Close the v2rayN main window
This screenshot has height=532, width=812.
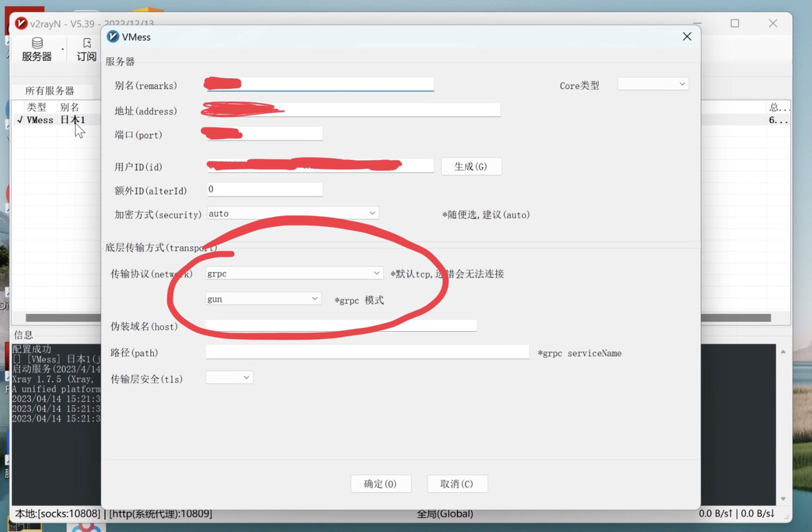(x=773, y=23)
